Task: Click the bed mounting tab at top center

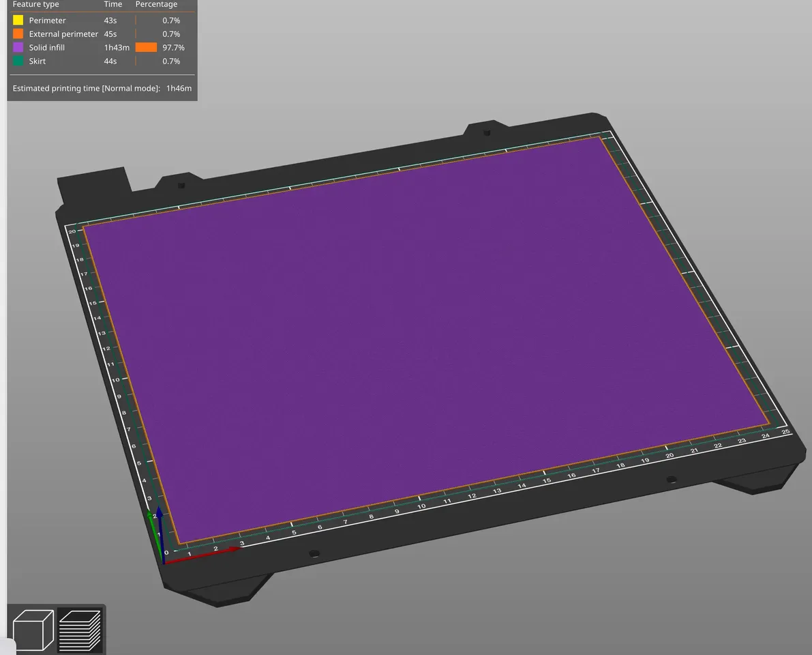Action: pyautogui.click(x=487, y=130)
